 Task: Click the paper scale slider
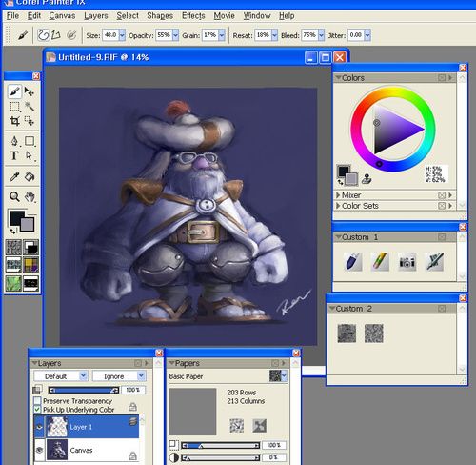pos(220,446)
